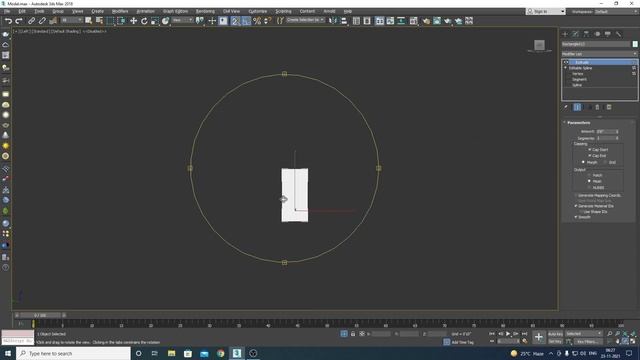This screenshot has width=640, height=360.
Task: Collapse the Editable Spline tree arrow
Action: (x=565, y=68)
